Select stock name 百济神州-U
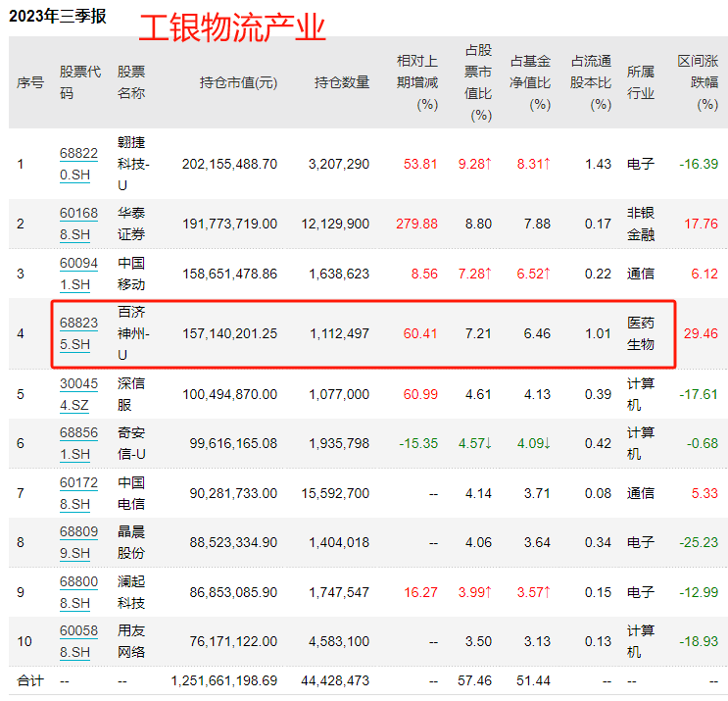The width and height of the screenshot is (728, 701). (133, 333)
